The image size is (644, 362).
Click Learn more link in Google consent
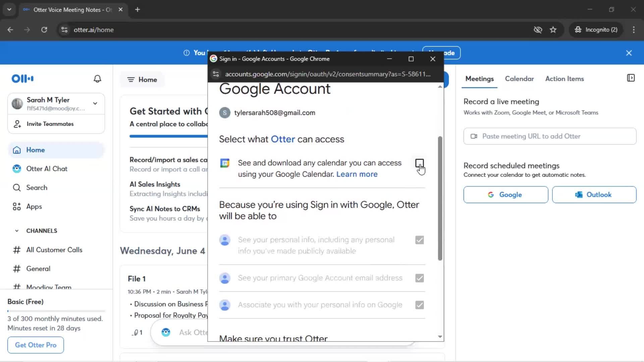[x=357, y=174]
